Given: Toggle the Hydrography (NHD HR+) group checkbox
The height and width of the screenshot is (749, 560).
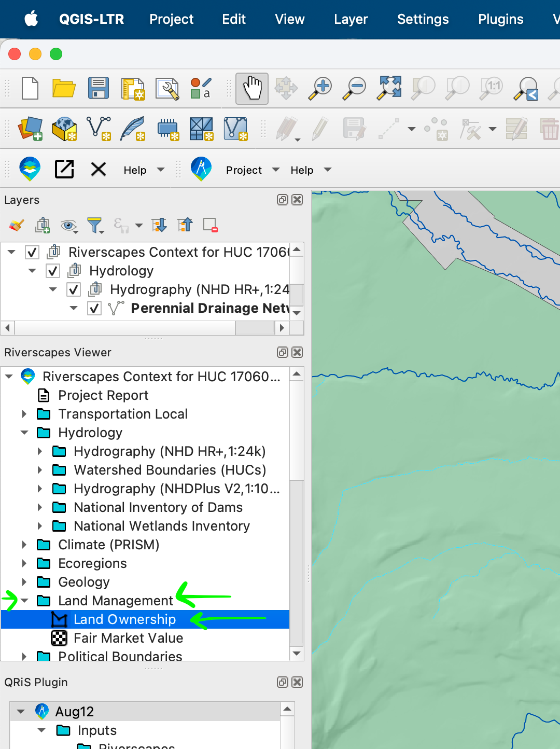Looking at the screenshot, I should click(74, 289).
